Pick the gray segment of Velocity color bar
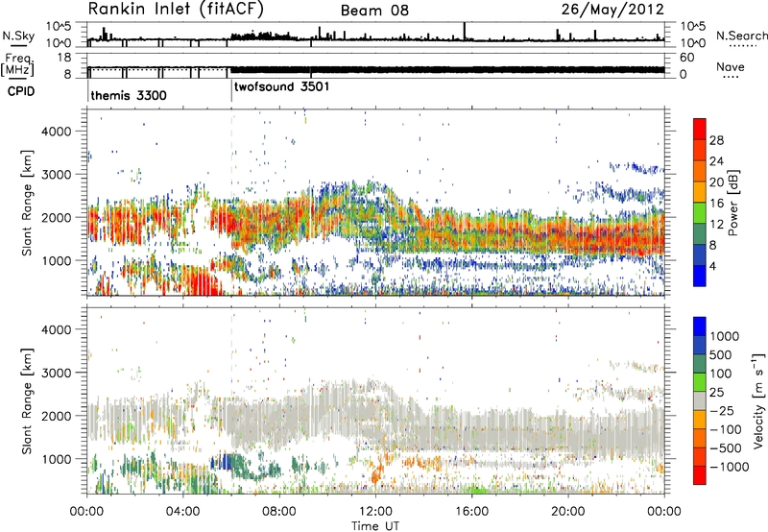Screen dimensions: 768x532 click(700, 400)
